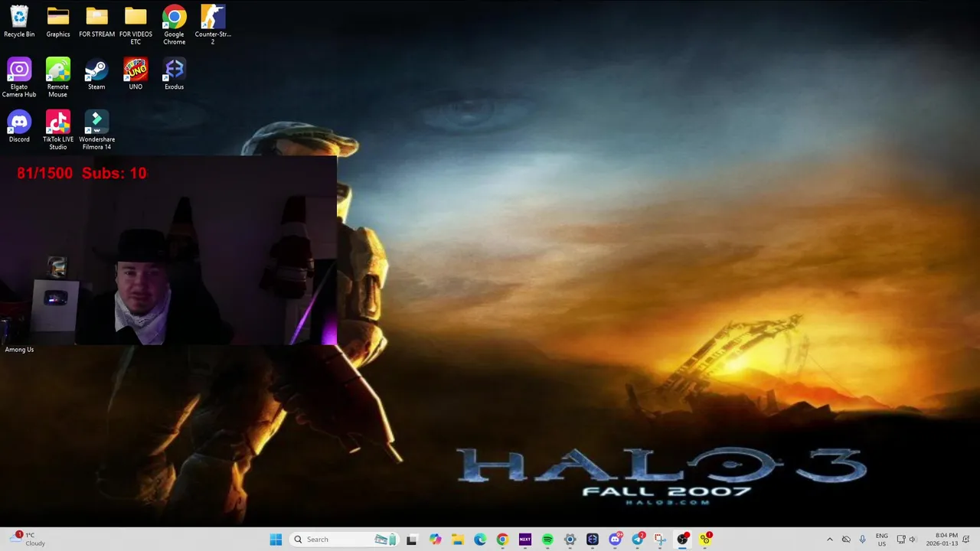Select the Counter-Strike 2 desktop shortcut
Screen dimensions: 980x551
tap(213, 25)
